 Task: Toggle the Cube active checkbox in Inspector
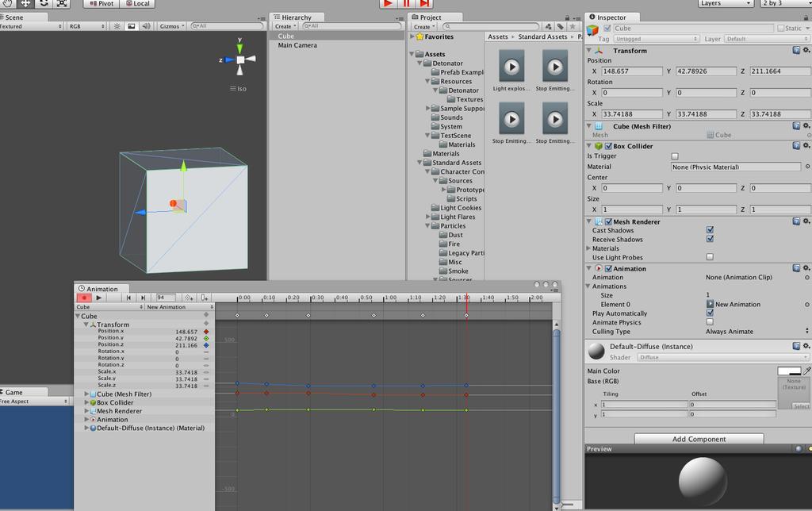[607, 28]
